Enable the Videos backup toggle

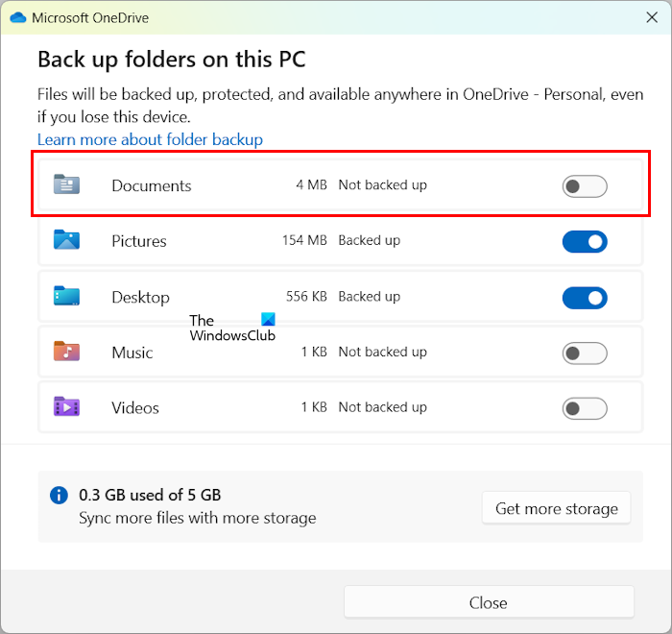coord(585,408)
